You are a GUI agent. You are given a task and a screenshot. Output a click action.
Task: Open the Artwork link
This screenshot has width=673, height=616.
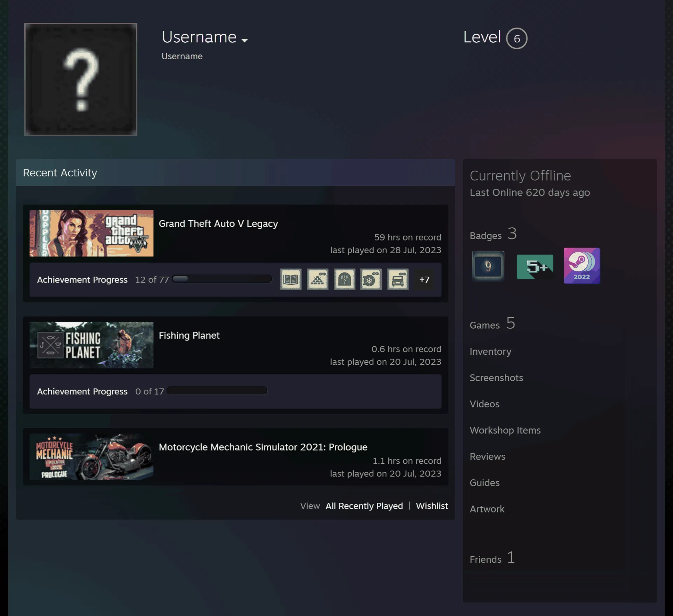[x=487, y=509]
